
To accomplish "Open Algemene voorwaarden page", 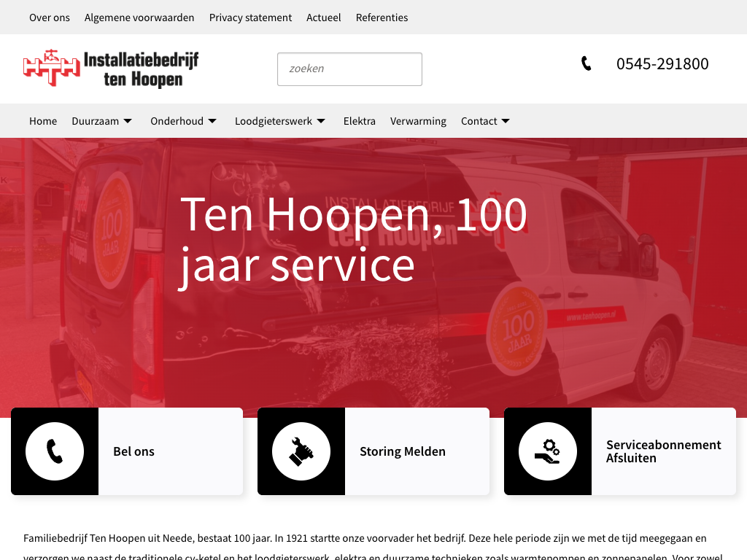I will click(x=139, y=17).
